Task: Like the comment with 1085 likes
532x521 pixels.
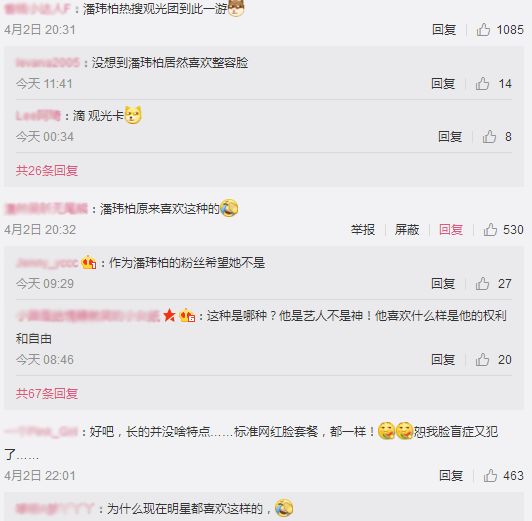Action: coord(483,30)
